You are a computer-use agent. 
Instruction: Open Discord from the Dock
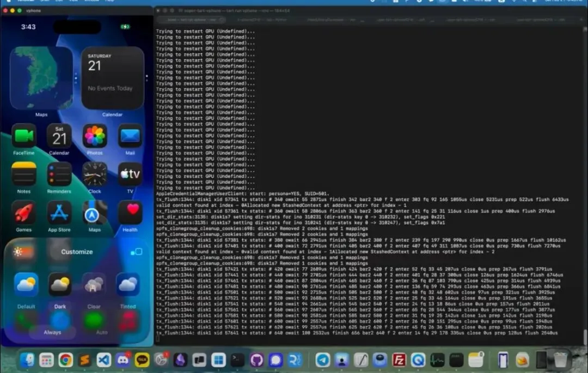123,360
